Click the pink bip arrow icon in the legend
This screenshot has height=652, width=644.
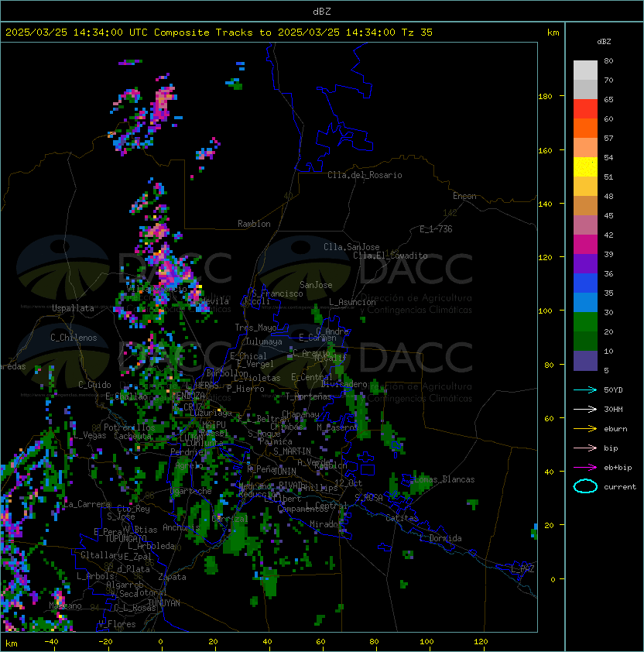point(585,448)
